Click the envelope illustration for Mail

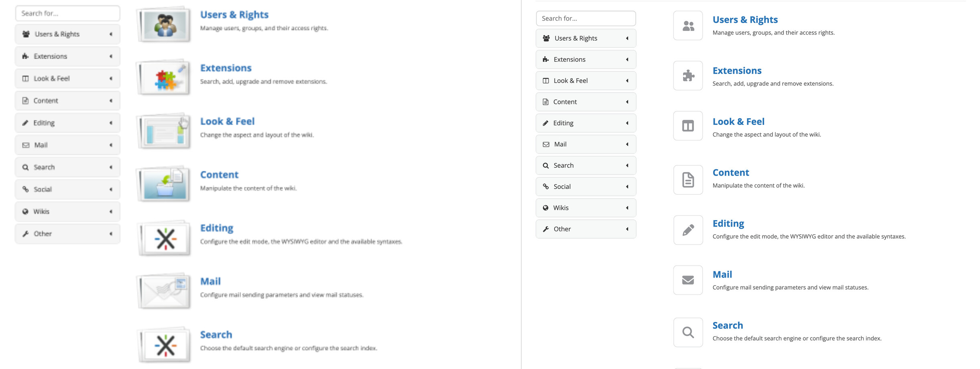coord(164,291)
